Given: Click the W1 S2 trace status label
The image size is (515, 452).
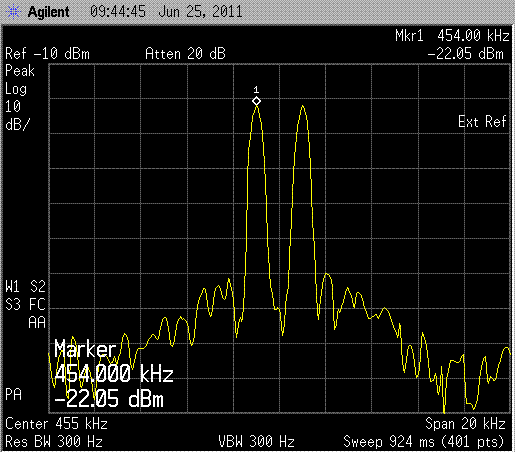Looking at the screenshot, I should pos(25,287).
